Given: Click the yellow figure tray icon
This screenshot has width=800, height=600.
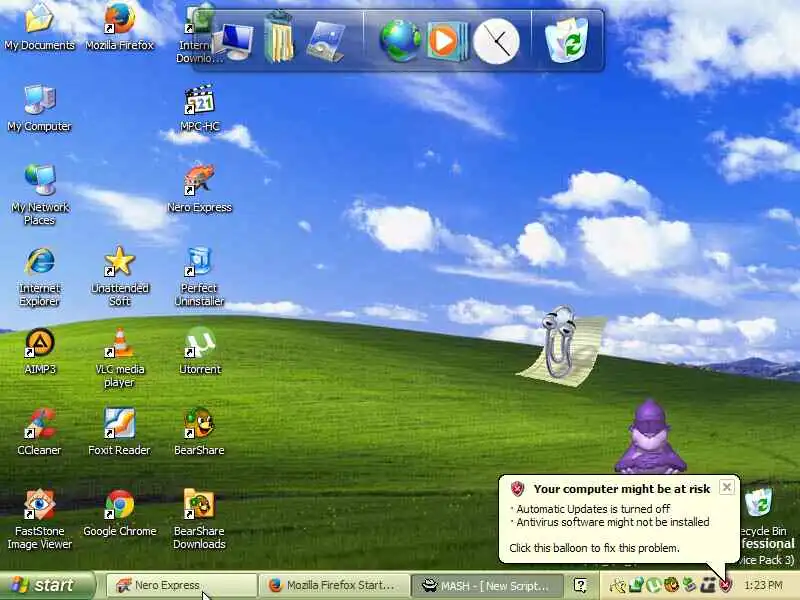Looking at the screenshot, I should (617, 585).
